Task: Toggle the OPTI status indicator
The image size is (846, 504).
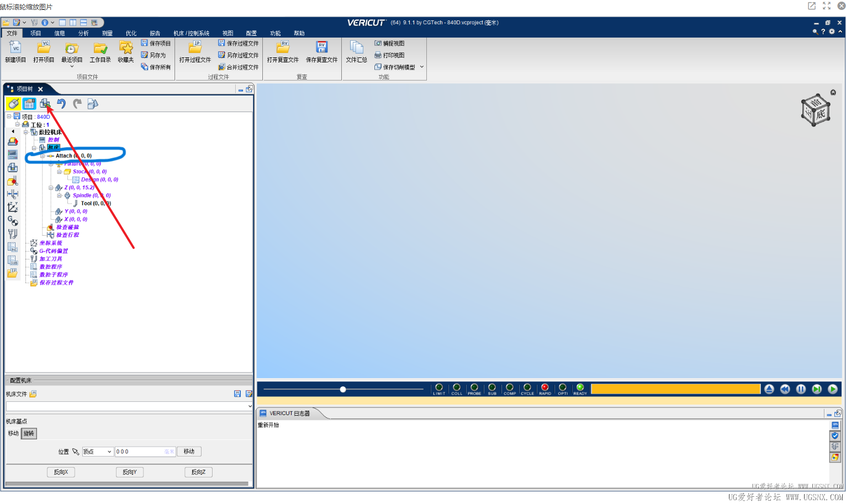Action: [x=563, y=389]
